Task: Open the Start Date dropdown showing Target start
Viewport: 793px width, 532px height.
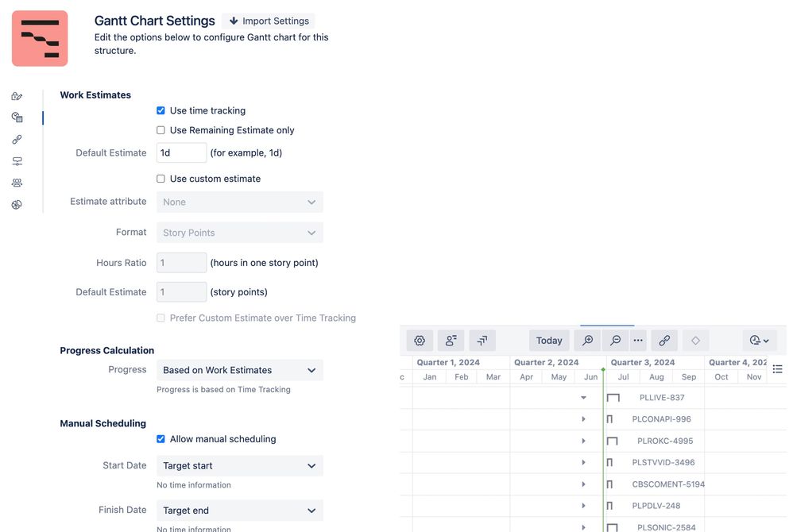Action: 239,465
